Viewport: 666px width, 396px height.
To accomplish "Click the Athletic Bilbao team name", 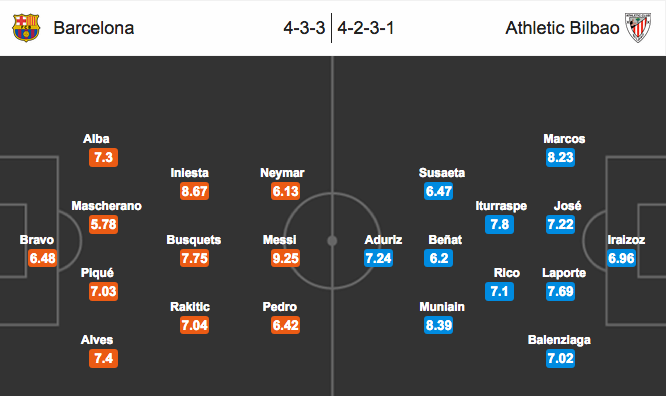I will tap(562, 28).
